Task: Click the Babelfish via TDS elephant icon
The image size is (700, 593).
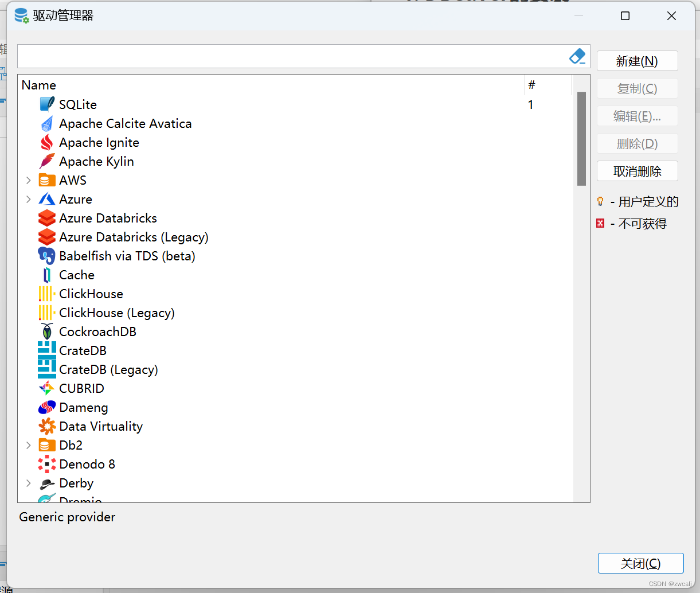Action: pyautogui.click(x=47, y=256)
